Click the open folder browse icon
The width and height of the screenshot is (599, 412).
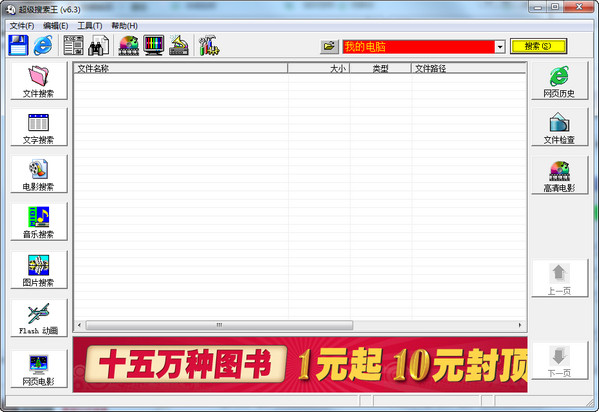tap(329, 47)
